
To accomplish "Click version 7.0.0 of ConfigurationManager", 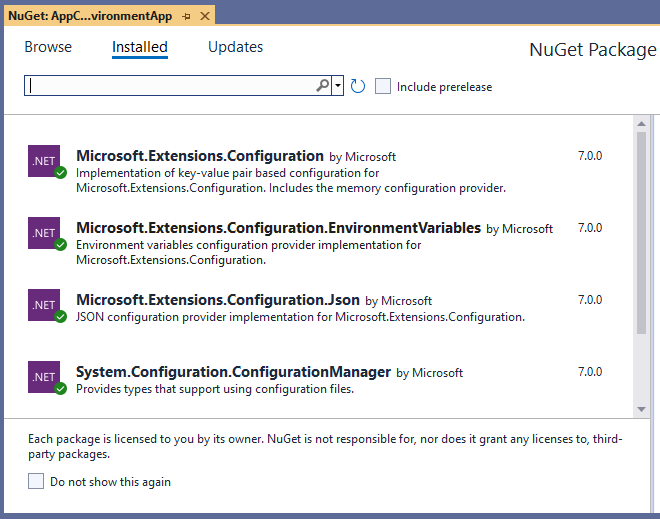I will [x=590, y=372].
